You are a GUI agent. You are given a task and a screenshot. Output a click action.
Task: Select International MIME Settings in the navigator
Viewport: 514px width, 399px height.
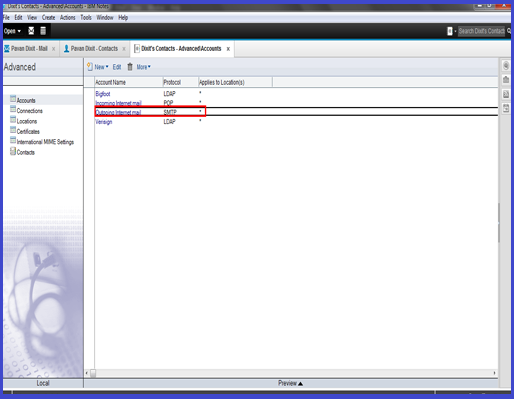(x=45, y=142)
